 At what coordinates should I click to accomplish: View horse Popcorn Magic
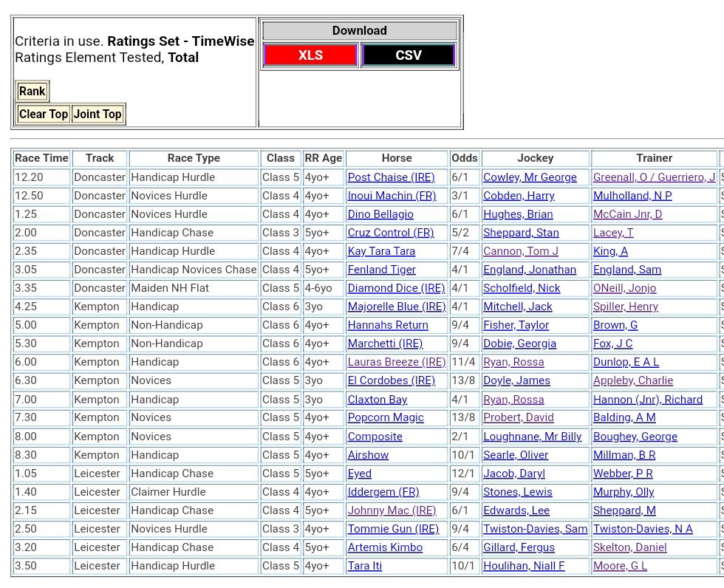pyautogui.click(x=386, y=417)
